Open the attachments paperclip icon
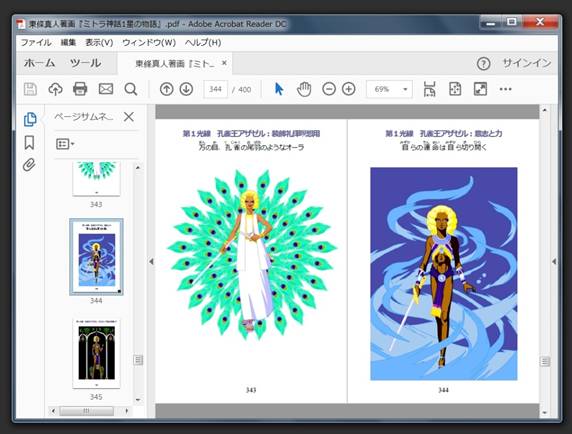 tap(29, 165)
